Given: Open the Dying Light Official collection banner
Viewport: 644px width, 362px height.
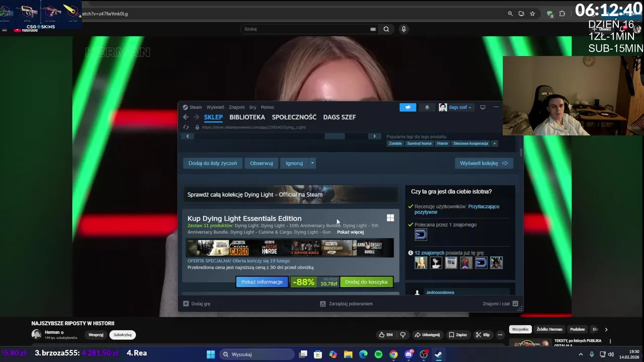Looking at the screenshot, I should pyautogui.click(x=290, y=195).
